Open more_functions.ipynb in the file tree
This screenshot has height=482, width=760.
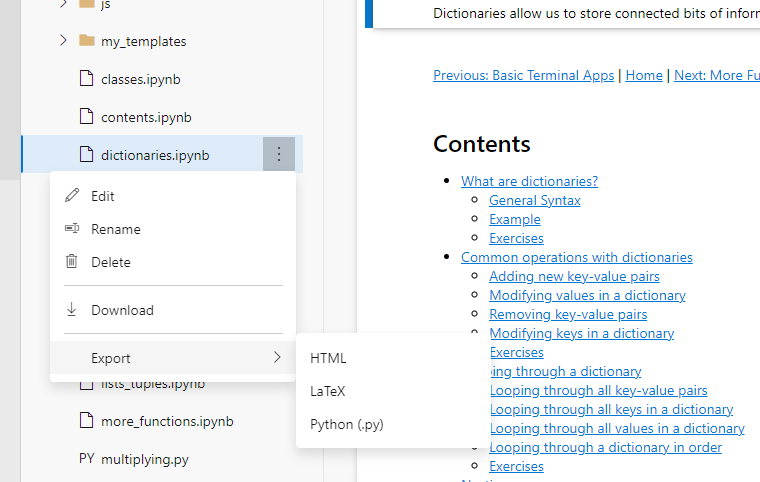167,421
